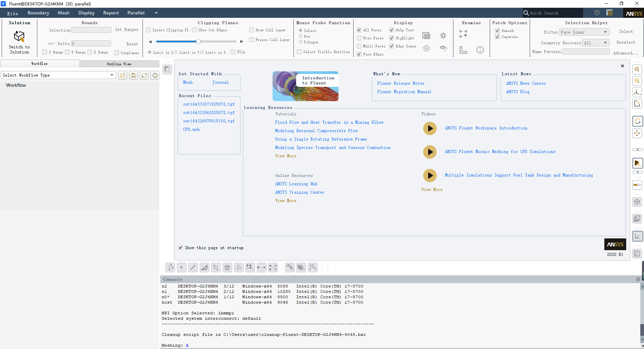Viewport: 644px width, 349px height.
Task: Click the pan arrows icon on right toolbar
Action: tap(637, 133)
